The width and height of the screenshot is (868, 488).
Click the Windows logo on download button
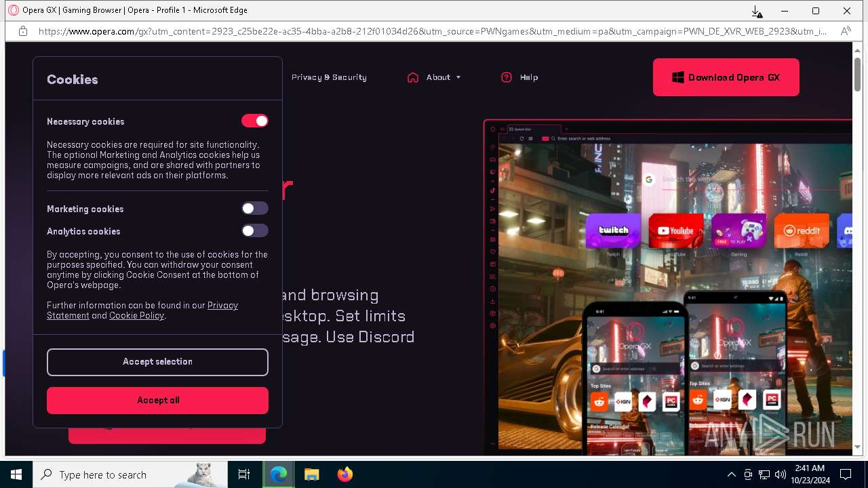click(x=677, y=77)
